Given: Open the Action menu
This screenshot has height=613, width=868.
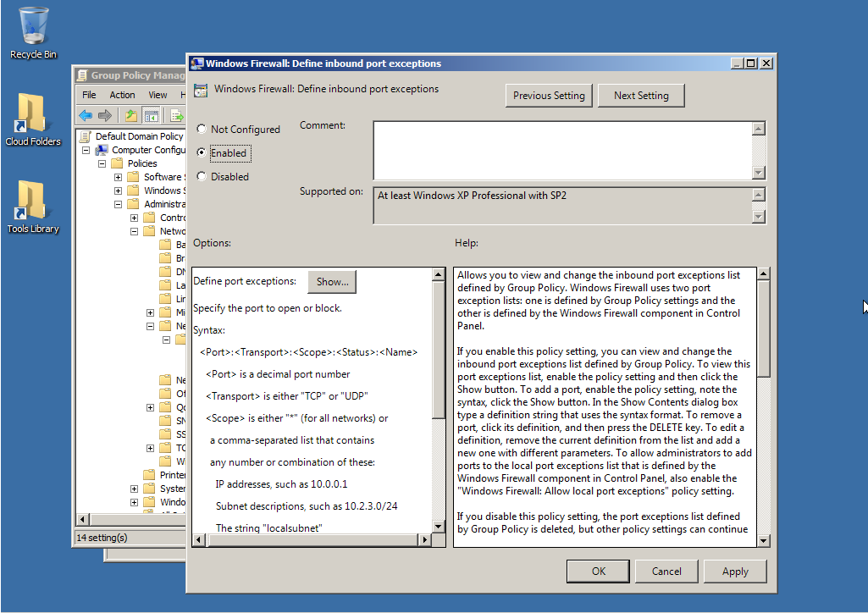Looking at the screenshot, I should pos(122,95).
